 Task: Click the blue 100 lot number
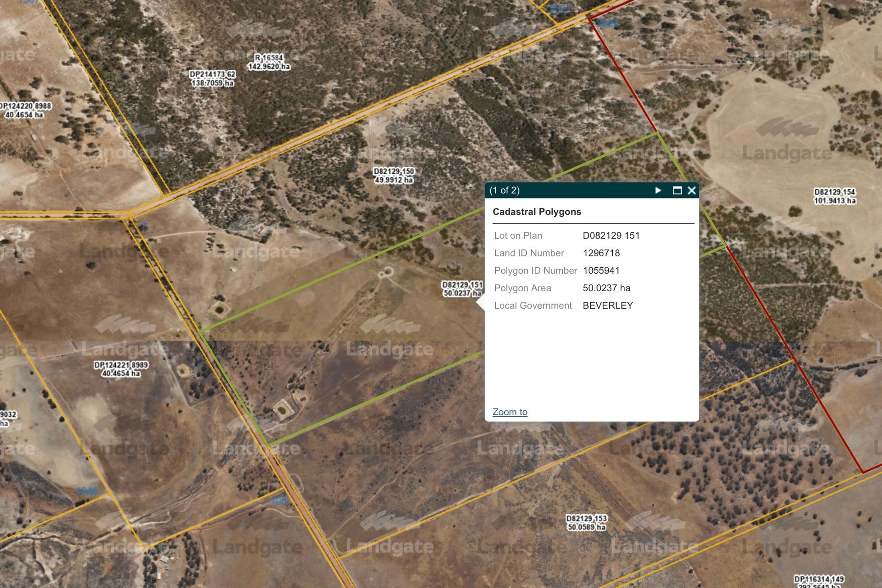(279, 501)
